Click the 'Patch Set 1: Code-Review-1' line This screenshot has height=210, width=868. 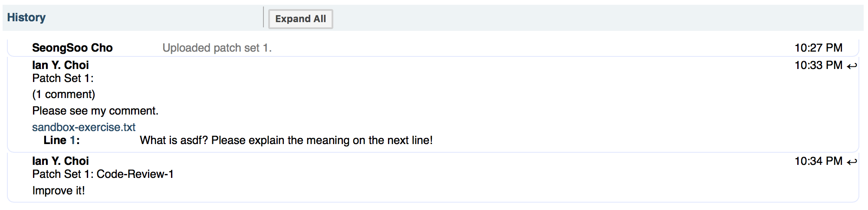[103, 174]
